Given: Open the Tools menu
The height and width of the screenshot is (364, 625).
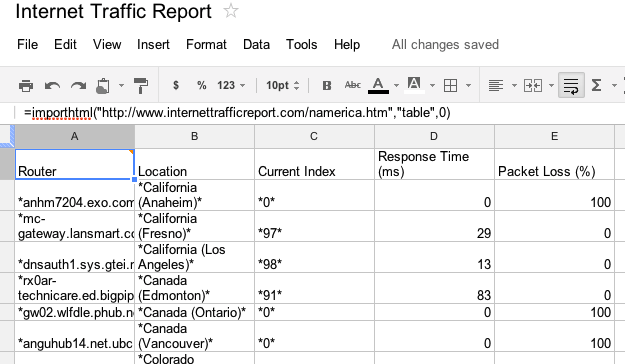Looking at the screenshot, I should tap(302, 44).
